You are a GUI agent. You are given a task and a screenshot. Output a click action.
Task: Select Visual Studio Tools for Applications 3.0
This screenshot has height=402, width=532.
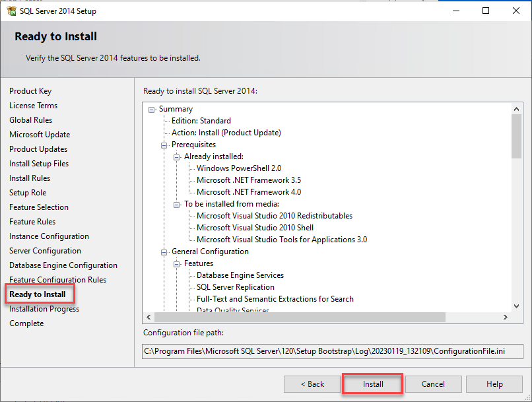pos(282,240)
